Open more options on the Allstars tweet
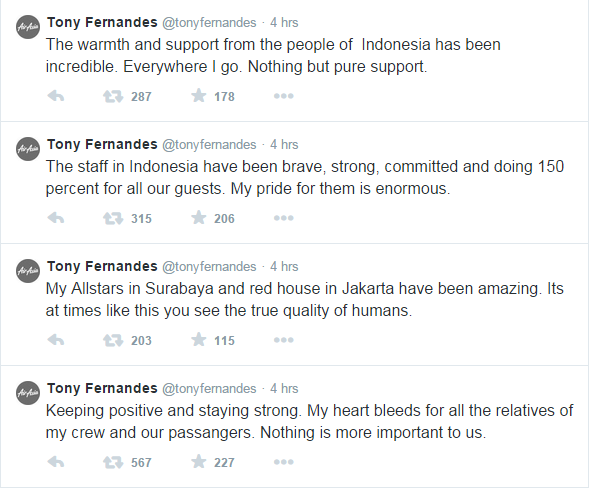This screenshot has height=488, width=589. [x=284, y=340]
